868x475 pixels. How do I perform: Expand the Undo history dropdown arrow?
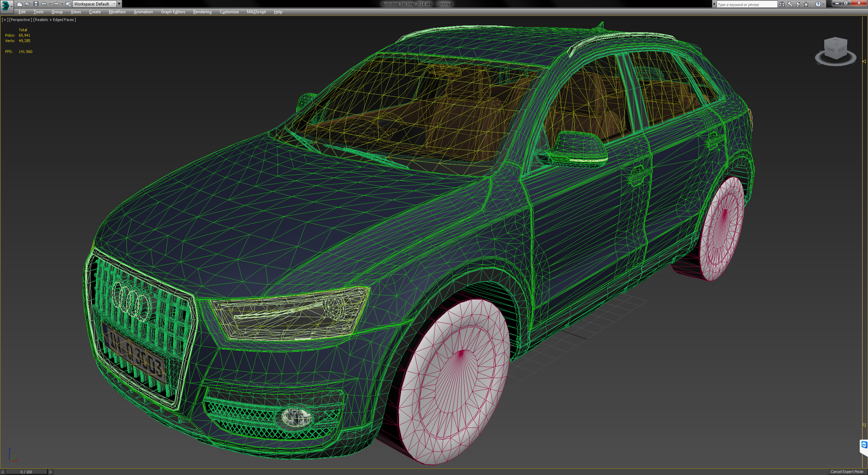click(50, 4)
